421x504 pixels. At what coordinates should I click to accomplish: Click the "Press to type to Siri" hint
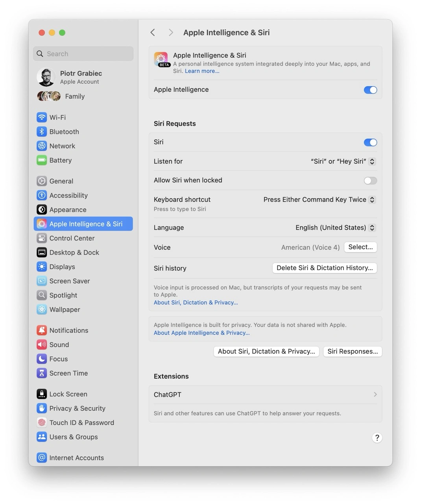180,209
